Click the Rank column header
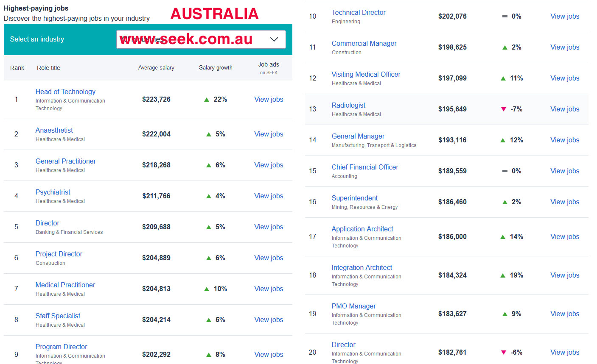This screenshot has height=364, width=597. [x=17, y=68]
